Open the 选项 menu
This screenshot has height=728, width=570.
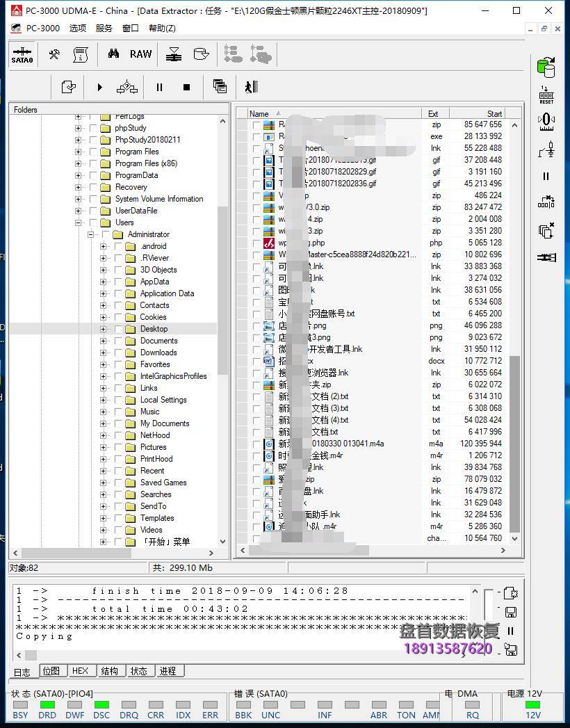tap(78, 29)
